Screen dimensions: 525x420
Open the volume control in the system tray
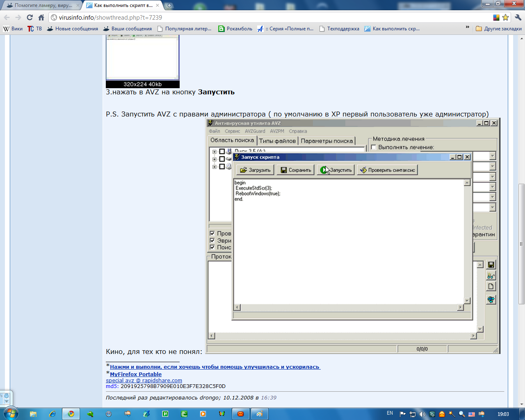(422, 414)
